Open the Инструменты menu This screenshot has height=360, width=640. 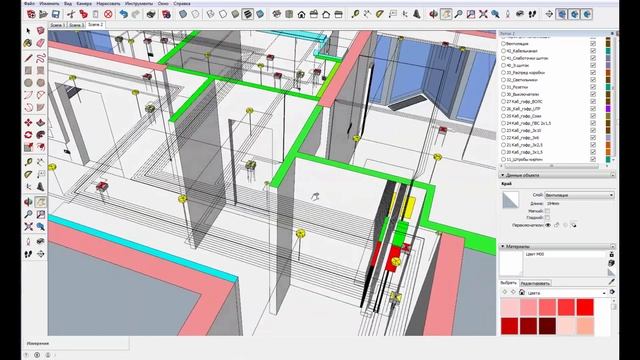coord(139,4)
